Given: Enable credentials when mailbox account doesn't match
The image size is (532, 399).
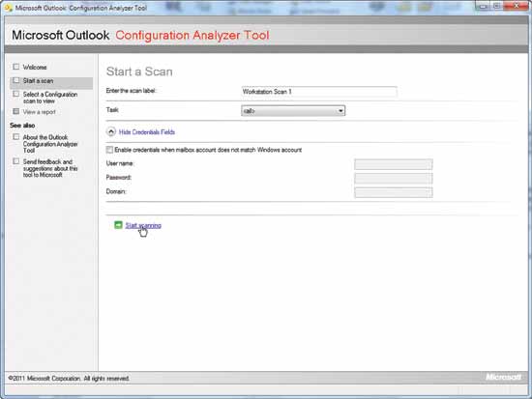Looking at the screenshot, I should [x=109, y=150].
